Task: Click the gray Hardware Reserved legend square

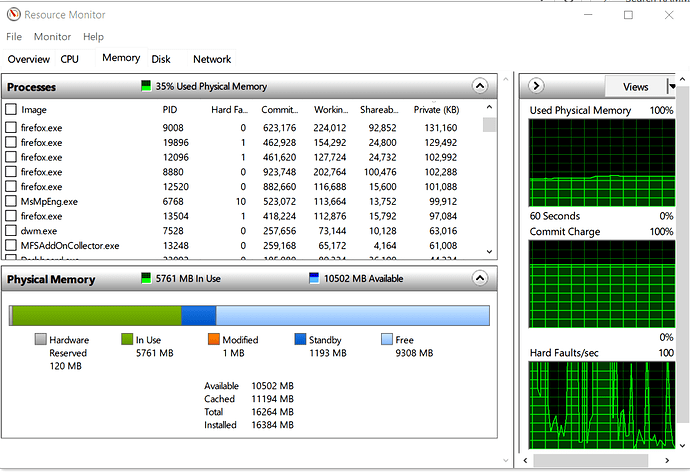Action: click(40, 340)
